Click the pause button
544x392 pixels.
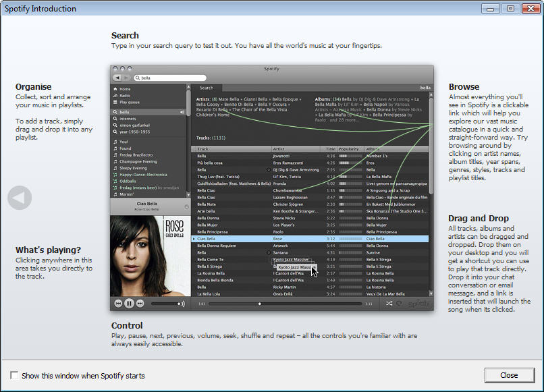point(129,304)
